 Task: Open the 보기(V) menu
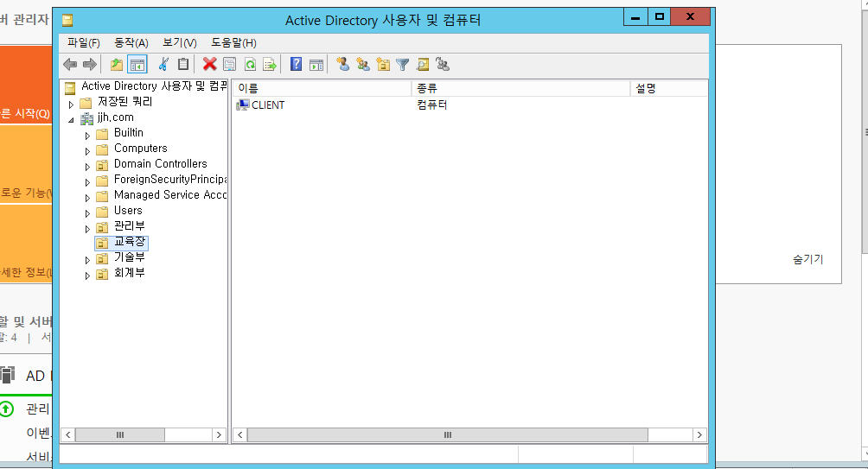[179, 42]
